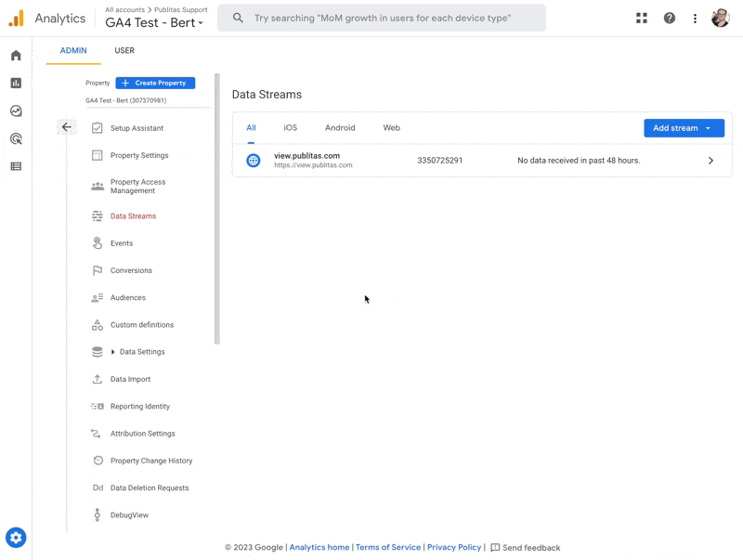Image resolution: width=743 pixels, height=560 pixels.
Task: Click the Setup Assistant checkbox icon
Action: (x=98, y=128)
